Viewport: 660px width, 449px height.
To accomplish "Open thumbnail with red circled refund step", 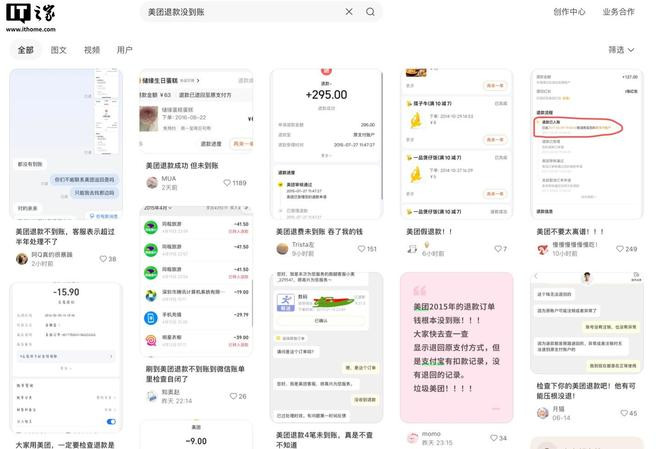I will click(x=587, y=144).
